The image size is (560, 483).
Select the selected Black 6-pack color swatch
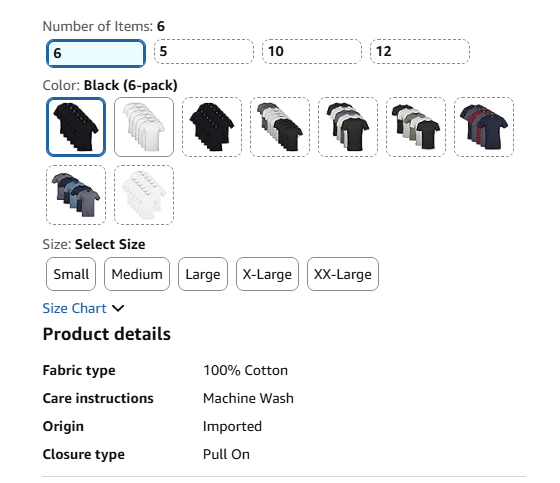coord(76,127)
